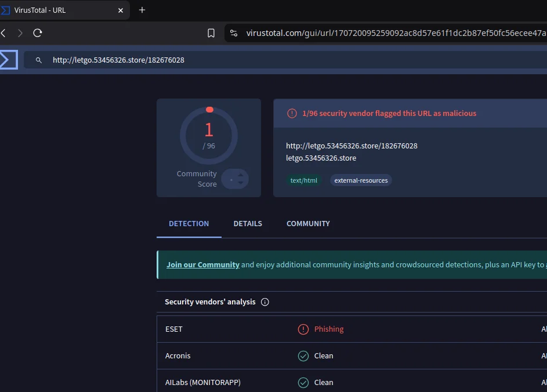
Task: Open the COMMUNITY tab
Action: tap(308, 224)
